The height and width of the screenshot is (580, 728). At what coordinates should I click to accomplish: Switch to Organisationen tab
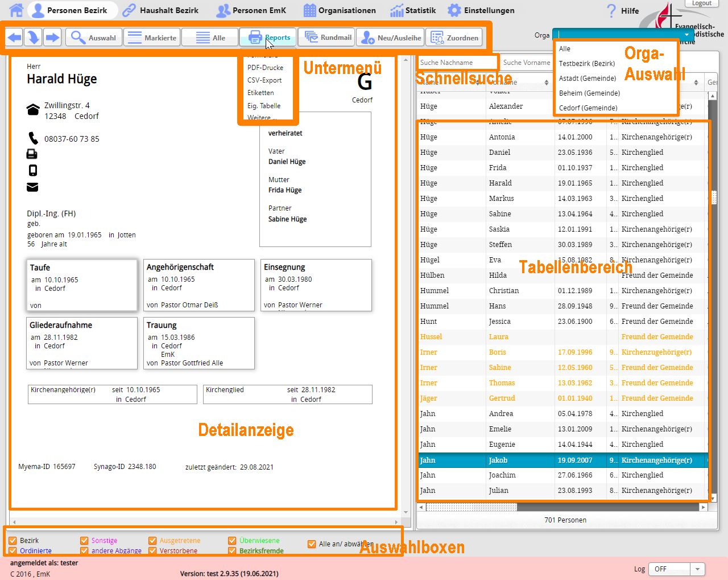click(340, 10)
